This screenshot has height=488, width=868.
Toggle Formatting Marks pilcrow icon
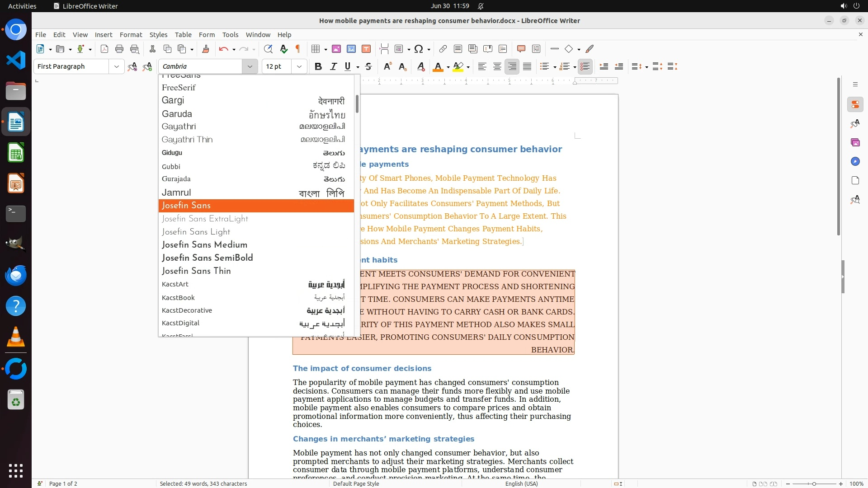[x=298, y=49]
